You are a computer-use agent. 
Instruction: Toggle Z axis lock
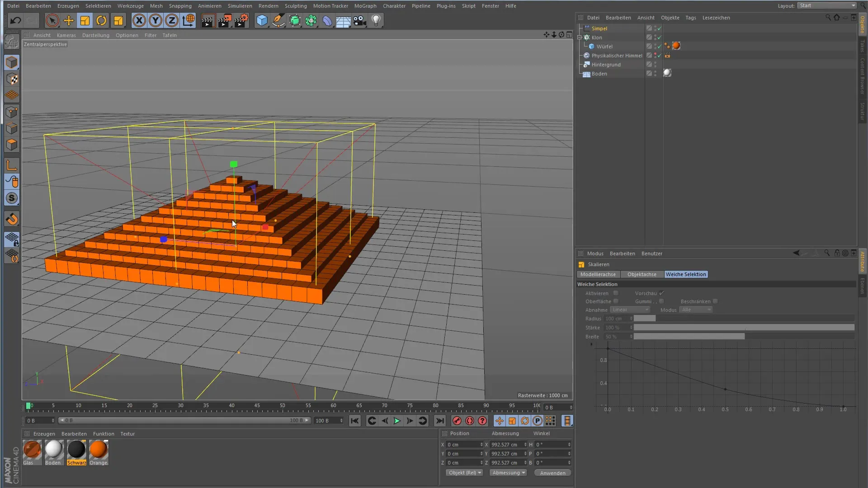(x=172, y=20)
